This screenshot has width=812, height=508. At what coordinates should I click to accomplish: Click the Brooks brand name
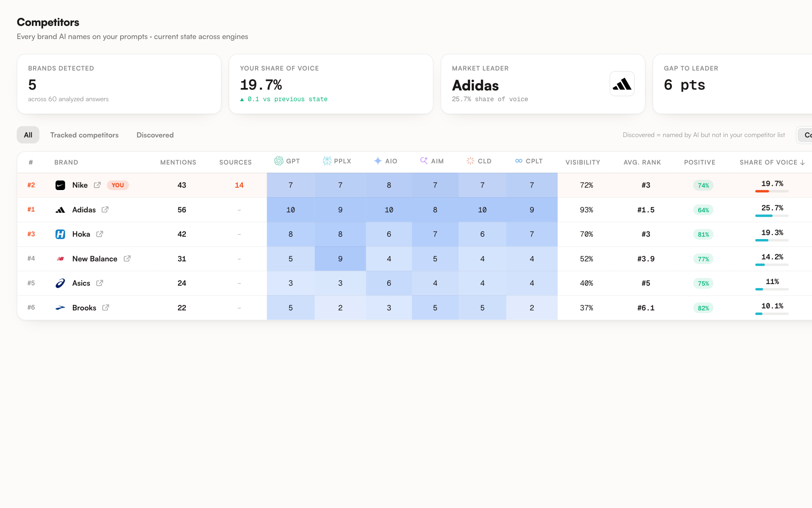pos(84,308)
